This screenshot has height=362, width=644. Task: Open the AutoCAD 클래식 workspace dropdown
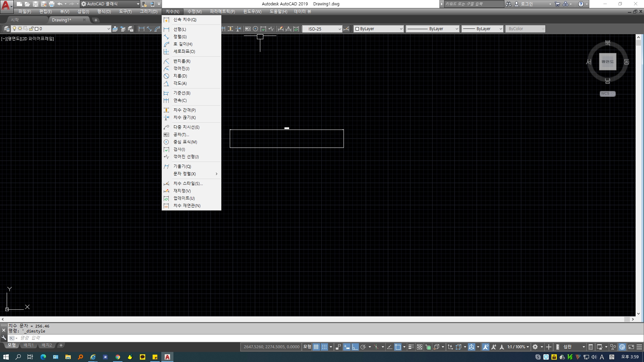tap(110, 4)
